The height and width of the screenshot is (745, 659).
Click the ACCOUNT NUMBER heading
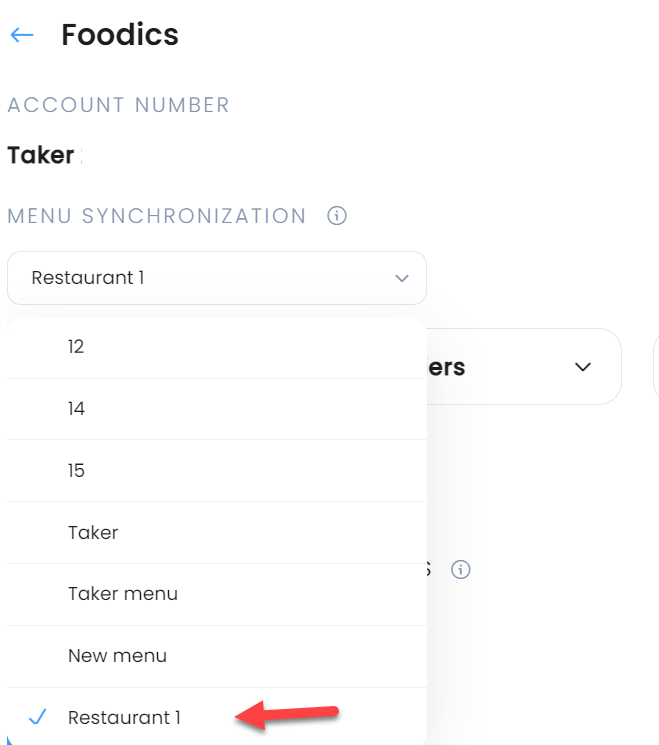pyautogui.click(x=118, y=105)
